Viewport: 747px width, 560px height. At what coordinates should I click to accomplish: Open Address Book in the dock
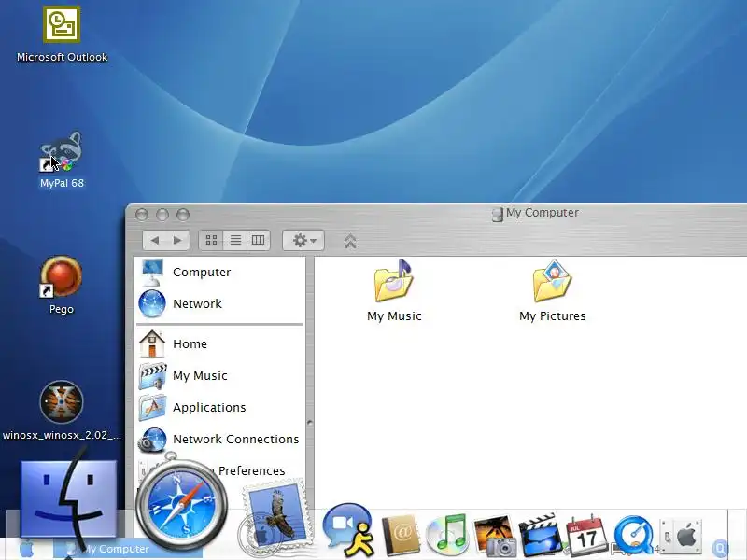coord(402,534)
